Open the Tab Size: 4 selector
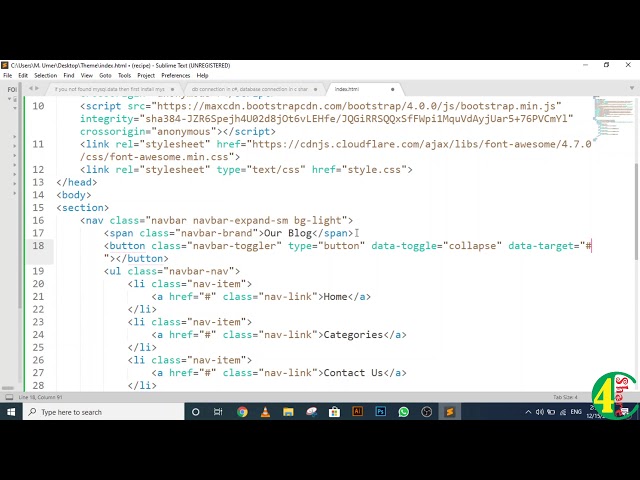 pyautogui.click(x=565, y=397)
